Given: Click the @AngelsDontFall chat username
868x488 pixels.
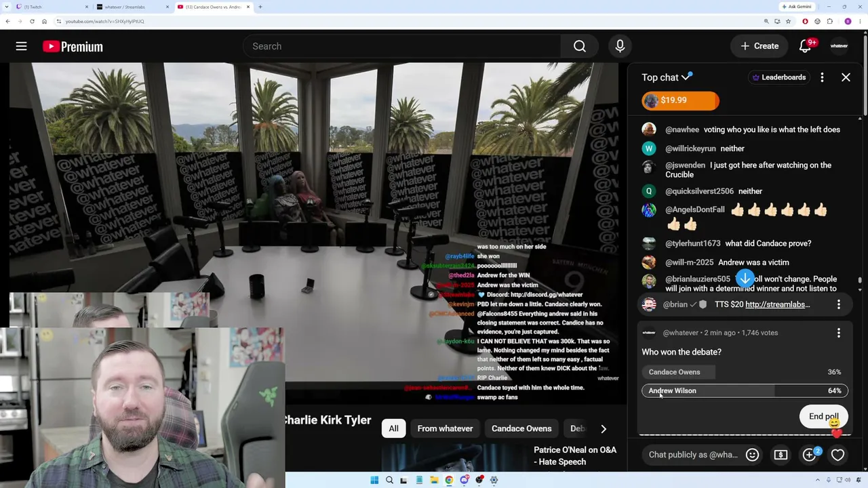Looking at the screenshot, I should [x=695, y=210].
